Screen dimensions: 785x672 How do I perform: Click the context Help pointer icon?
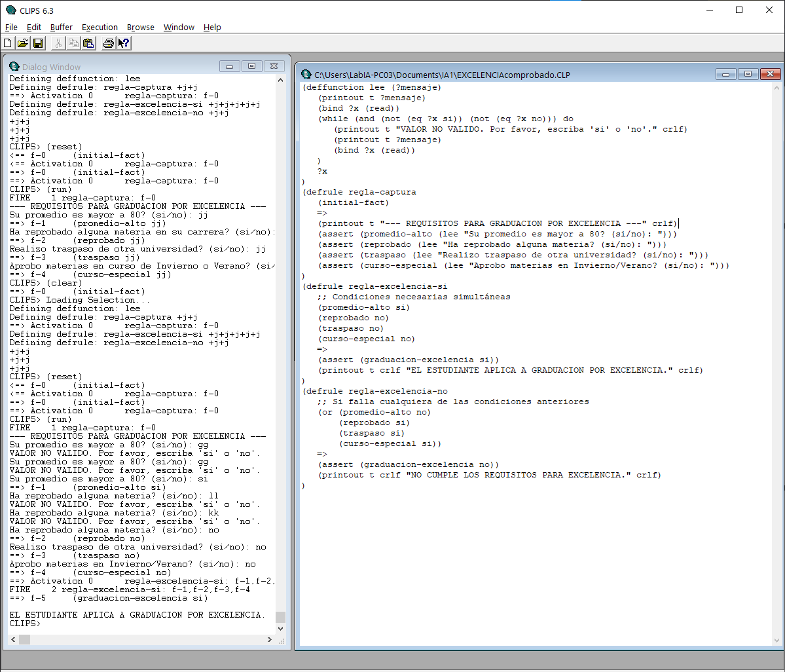click(x=124, y=43)
